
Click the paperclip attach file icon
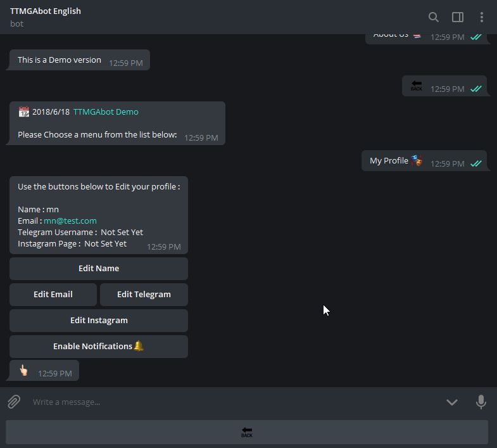coord(14,402)
